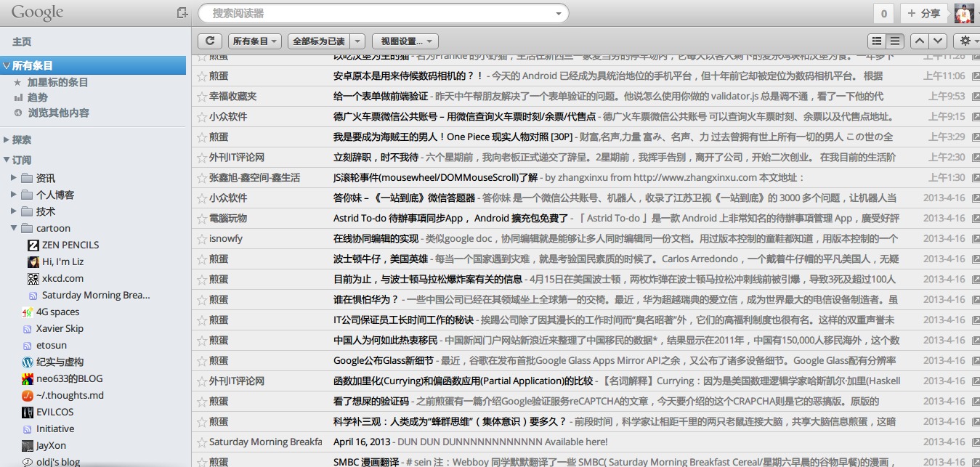The height and width of the screenshot is (467, 980).
Task: Click the Google logo
Action: tap(38, 12)
